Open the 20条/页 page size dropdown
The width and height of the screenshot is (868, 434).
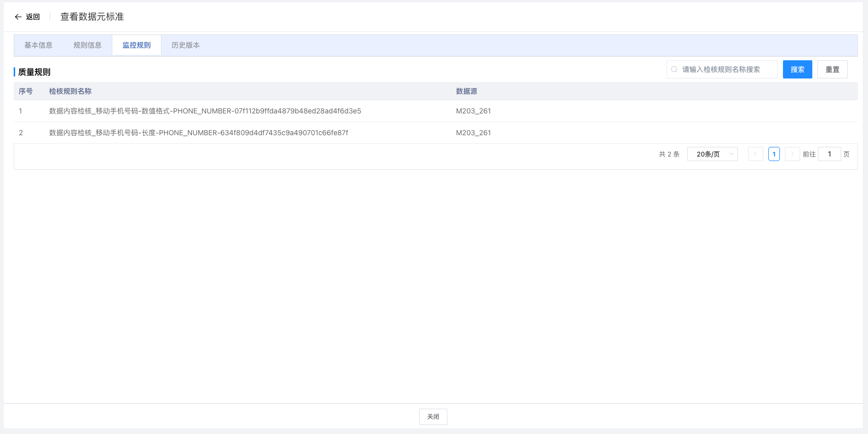tap(712, 154)
